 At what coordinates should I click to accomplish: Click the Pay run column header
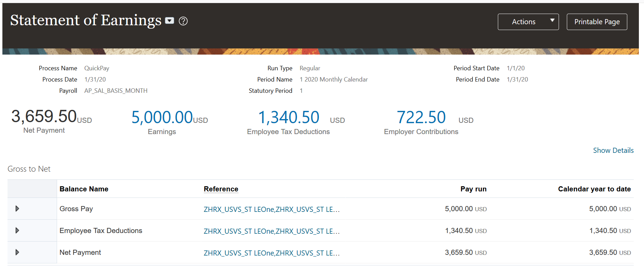tap(473, 189)
